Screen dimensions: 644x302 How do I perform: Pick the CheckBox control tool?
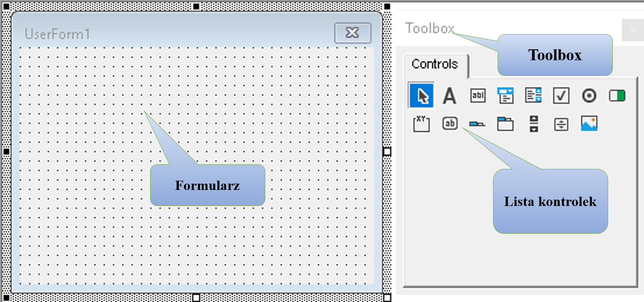[561, 96]
